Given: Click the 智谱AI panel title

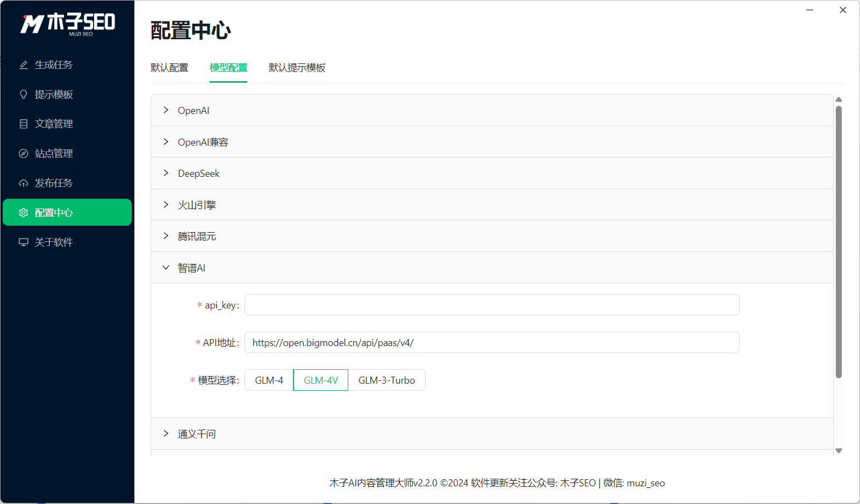Looking at the screenshot, I should pos(191,268).
